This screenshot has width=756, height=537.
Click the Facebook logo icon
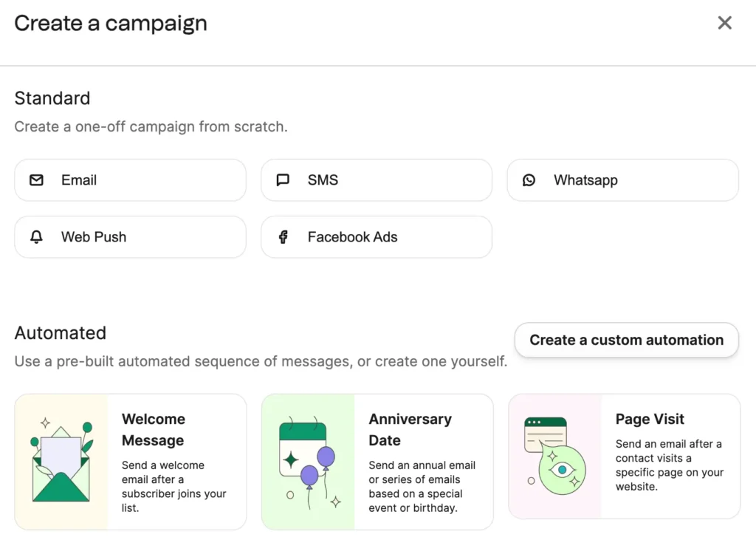[283, 237]
